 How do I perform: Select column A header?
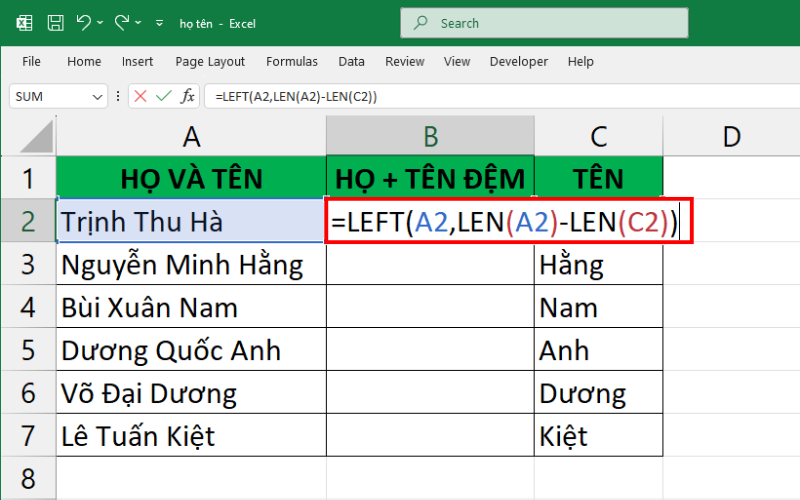[x=191, y=136]
